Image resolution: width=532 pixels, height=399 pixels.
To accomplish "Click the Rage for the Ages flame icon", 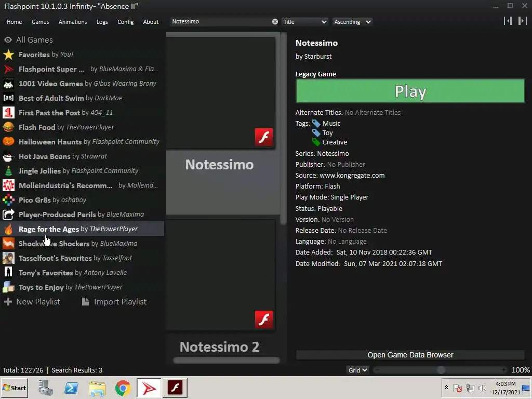I will pos(8,229).
